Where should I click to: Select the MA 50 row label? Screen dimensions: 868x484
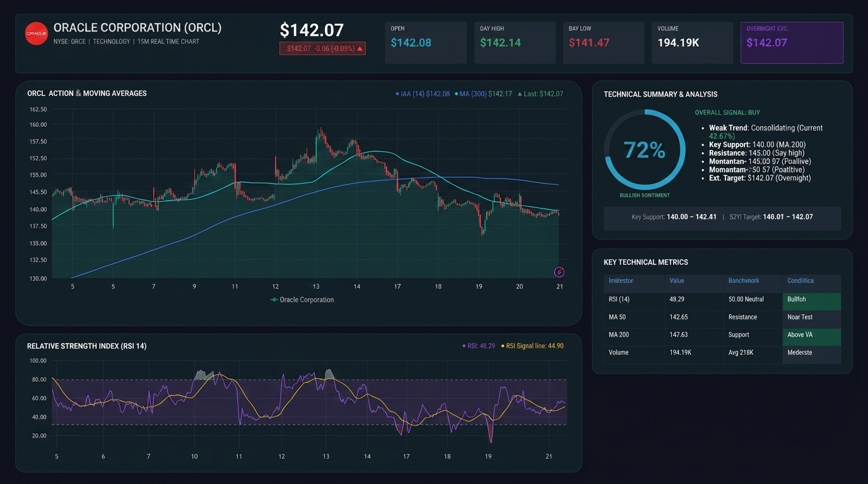[617, 317]
